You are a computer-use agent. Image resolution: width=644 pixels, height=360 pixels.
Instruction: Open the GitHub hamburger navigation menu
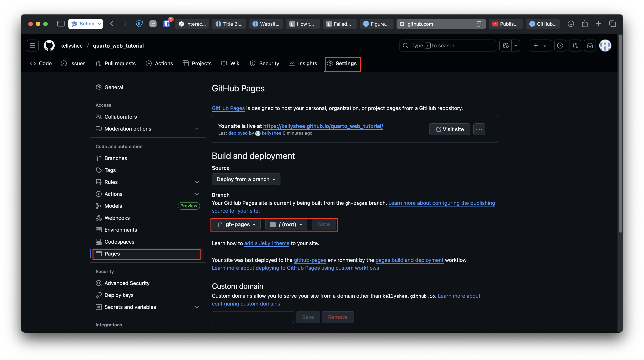point(33,46)
